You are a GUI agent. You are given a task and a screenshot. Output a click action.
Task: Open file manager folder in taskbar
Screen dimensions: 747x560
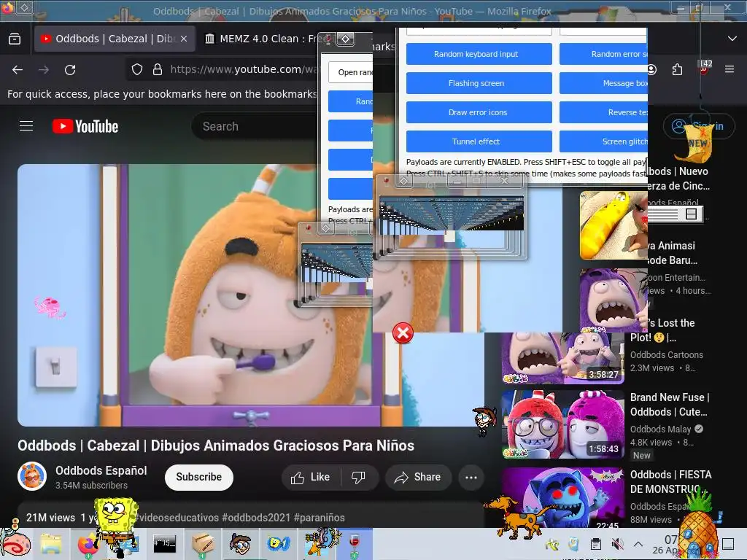point(51,544)
